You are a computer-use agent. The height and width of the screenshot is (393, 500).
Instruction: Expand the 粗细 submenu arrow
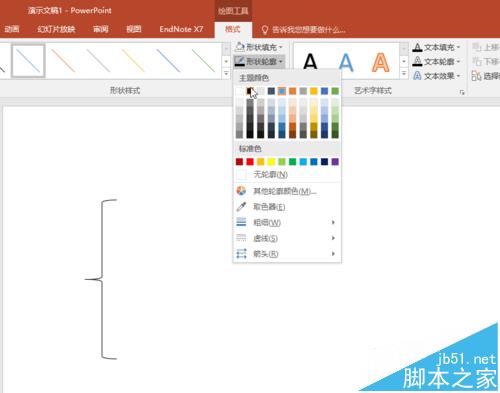[x=333, y=222]
